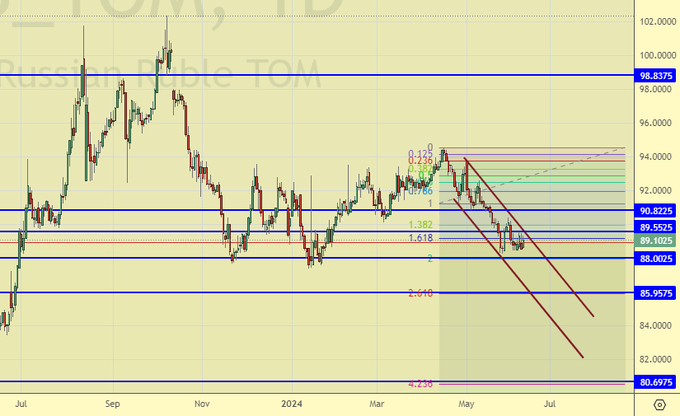This screenshot has height=416, width=680.
Task: Select the 90.8225 horizontal line label
Action: pyautogui.click(x=657, y=211)
